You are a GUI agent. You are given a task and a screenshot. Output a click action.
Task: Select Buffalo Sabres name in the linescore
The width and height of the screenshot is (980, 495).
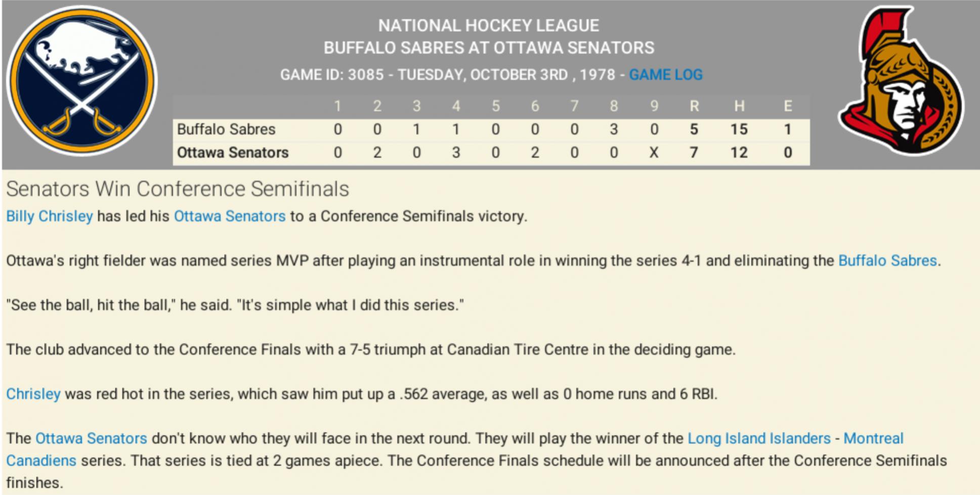tap(226, 129)
